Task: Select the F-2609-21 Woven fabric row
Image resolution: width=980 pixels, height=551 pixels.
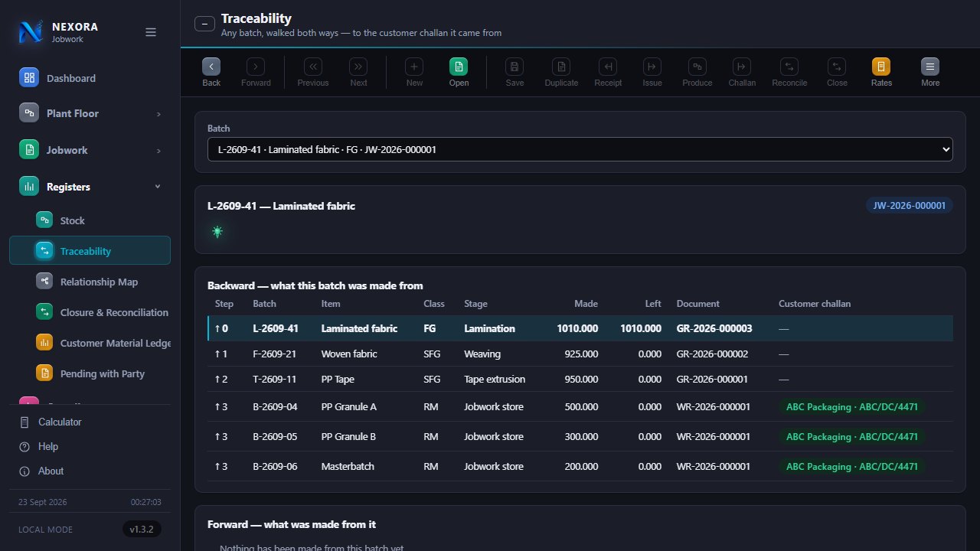Action: pos(580,354)
